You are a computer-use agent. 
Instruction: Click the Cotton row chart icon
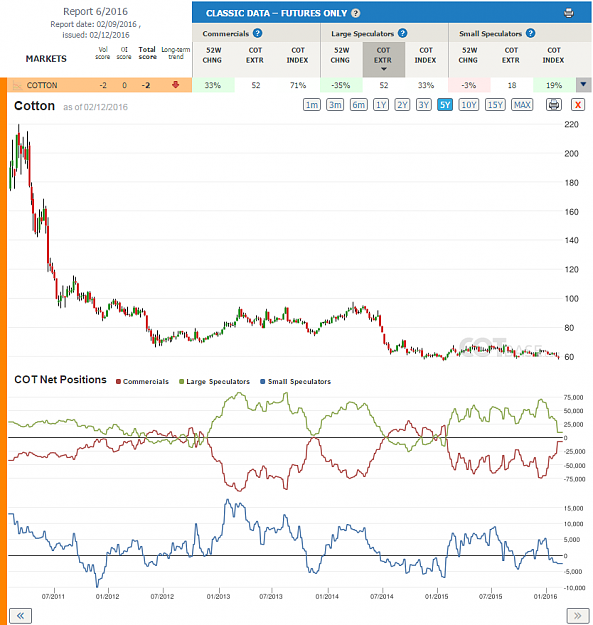click(x=17, y=85)
